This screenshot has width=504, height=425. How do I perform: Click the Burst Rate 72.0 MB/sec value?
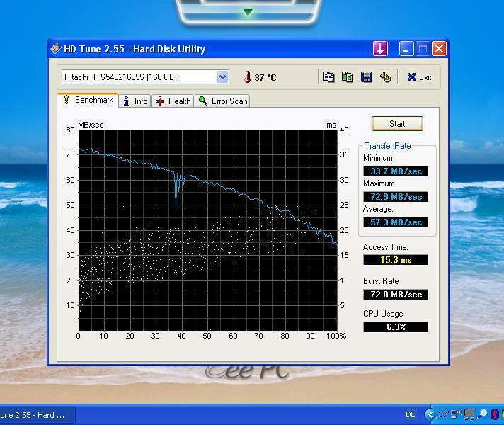(x=396, y=295)
